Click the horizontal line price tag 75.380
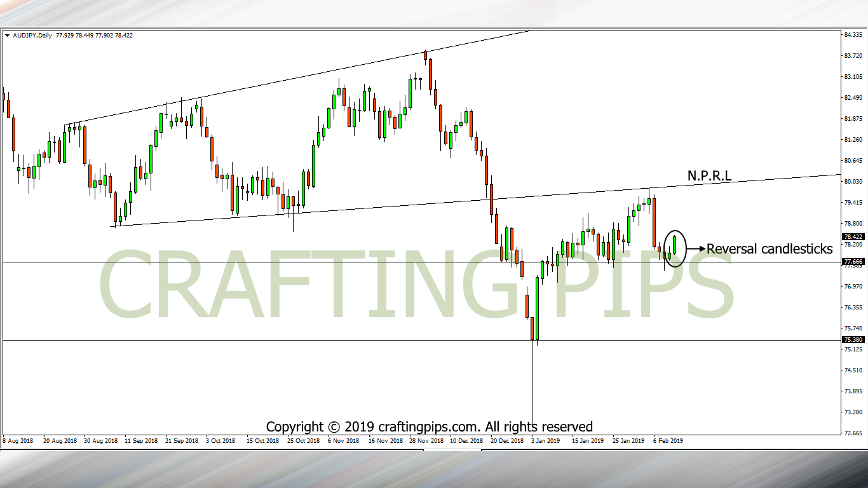 coord(853,340)
